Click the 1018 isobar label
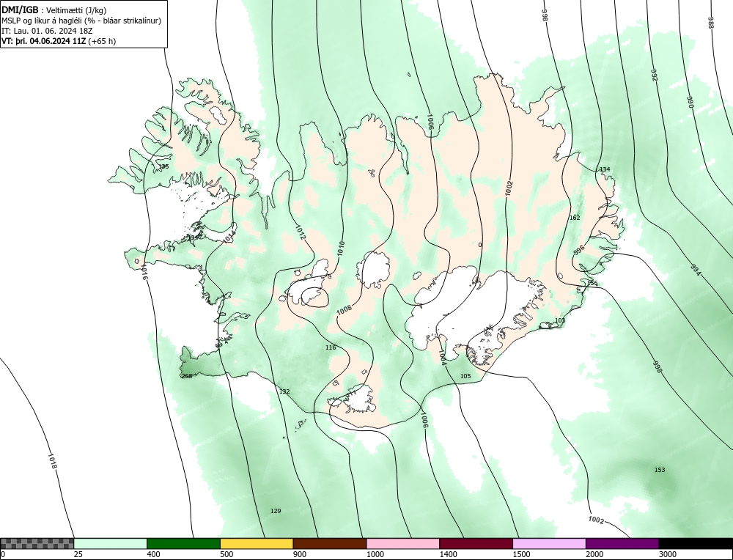The image size is (733, 560). 52,461
